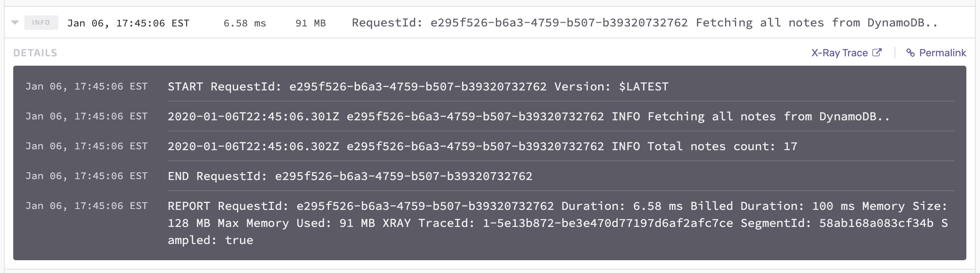The width and height of the screenshot is (980, 273).
Task: Collapse the log entry using the disclosure triangle
Action: pos(15,23)
